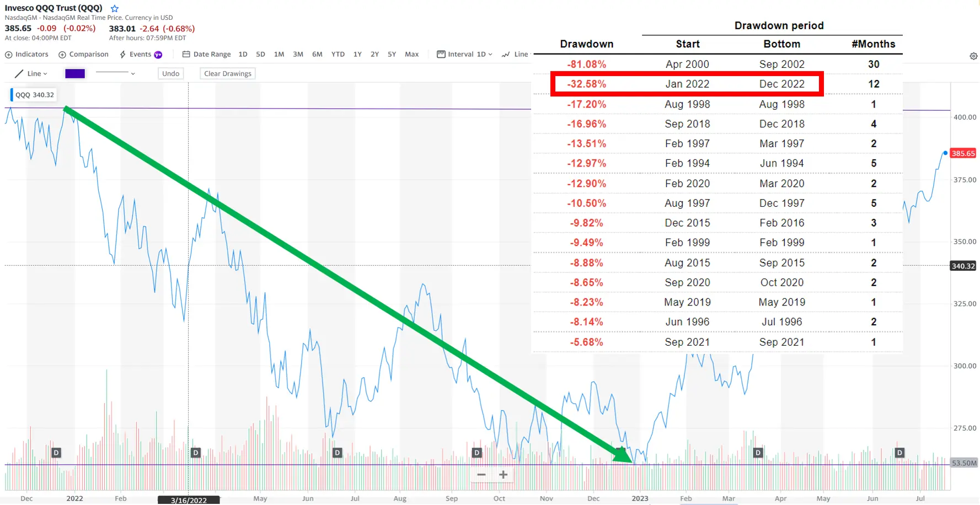Image resolution: width=980 pixels, height=505 pixels.
Task: Switch to the Max date range
Action: (x=411, y=54)
